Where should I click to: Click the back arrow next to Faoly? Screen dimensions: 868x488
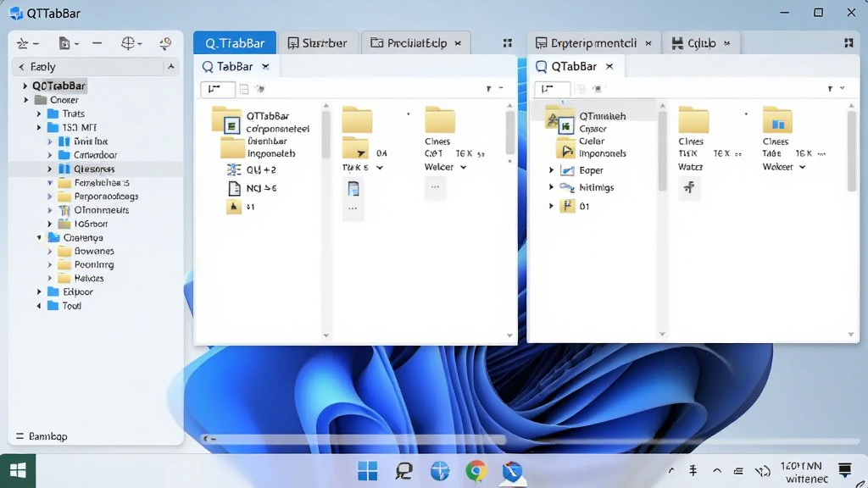(21, 66)
